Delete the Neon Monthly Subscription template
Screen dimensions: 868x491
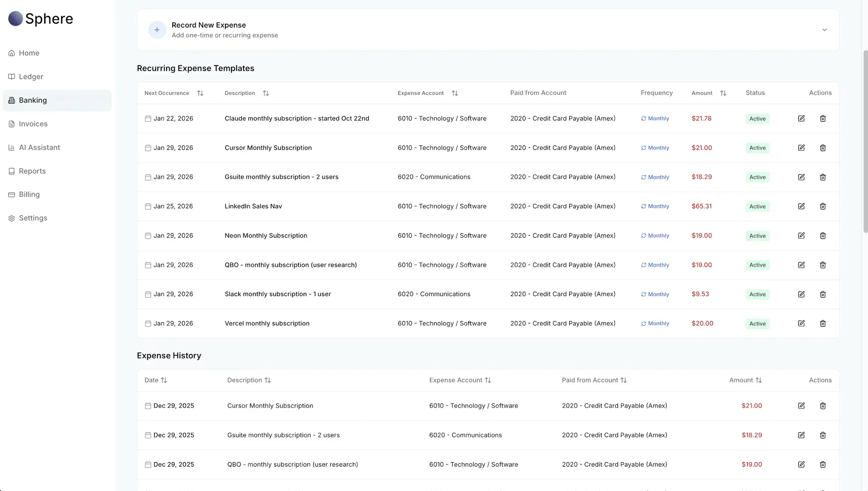click(823, 236)
